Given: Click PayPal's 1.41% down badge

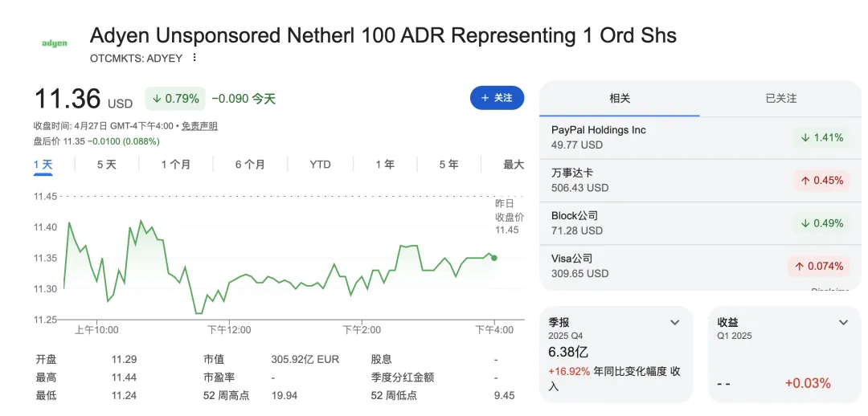Looking at the screenshot, I should point(821,138).
